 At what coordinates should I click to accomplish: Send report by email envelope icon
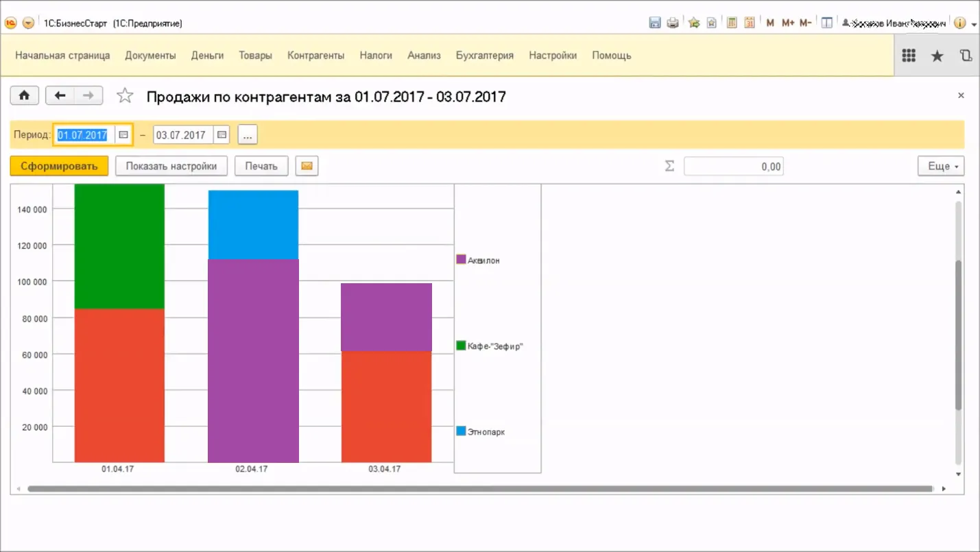point(307,166)
